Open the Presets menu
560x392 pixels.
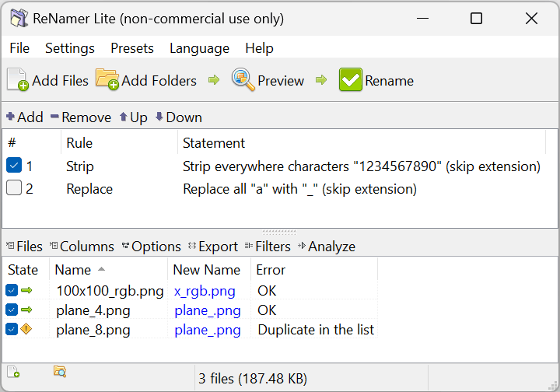[x=132, y=48]
